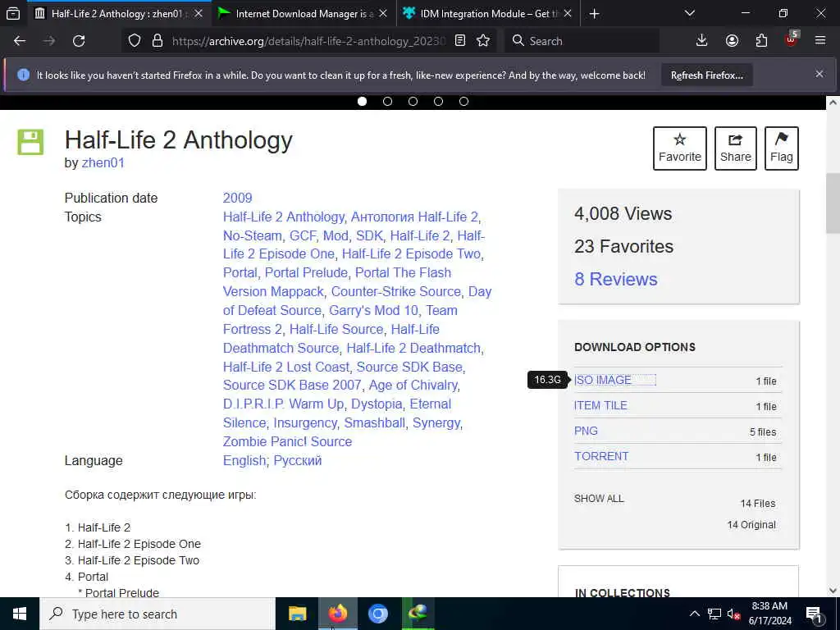The image size is (840, 630).
Task: Open the ITEM TILE download link
Action: point(600,405)
